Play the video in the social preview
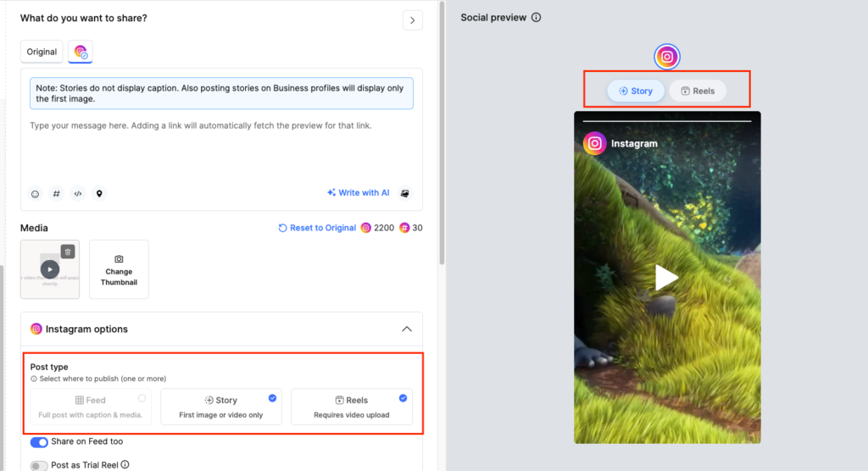Screen dimensions: 868x471 point(666,277)
